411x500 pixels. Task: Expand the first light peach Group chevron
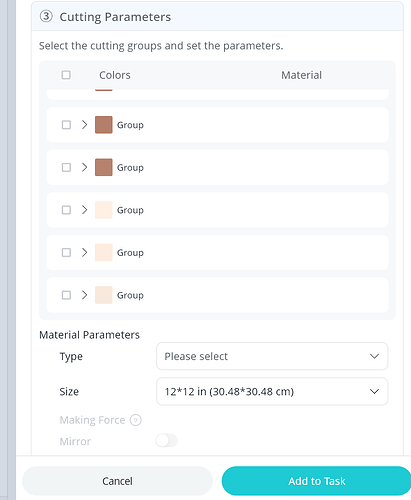pyautogui.click(x=84, y=210)
